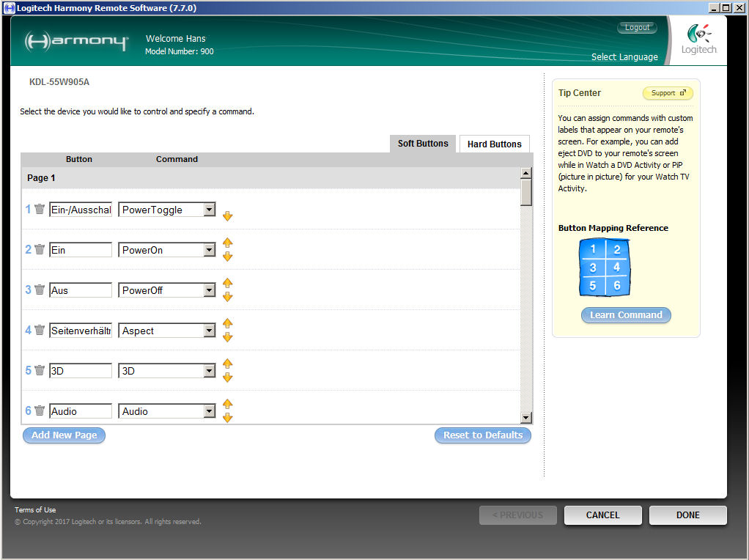Open the PowerToggle command dropdown
This screenshot has height=560, width=749.
[209, 210]
